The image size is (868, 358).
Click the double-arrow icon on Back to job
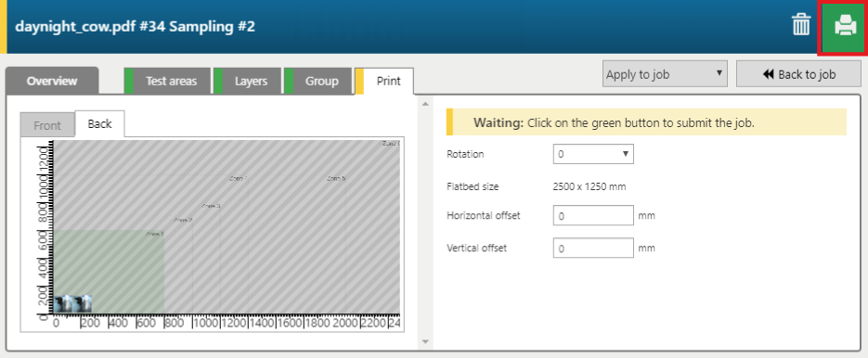(768, 74)
